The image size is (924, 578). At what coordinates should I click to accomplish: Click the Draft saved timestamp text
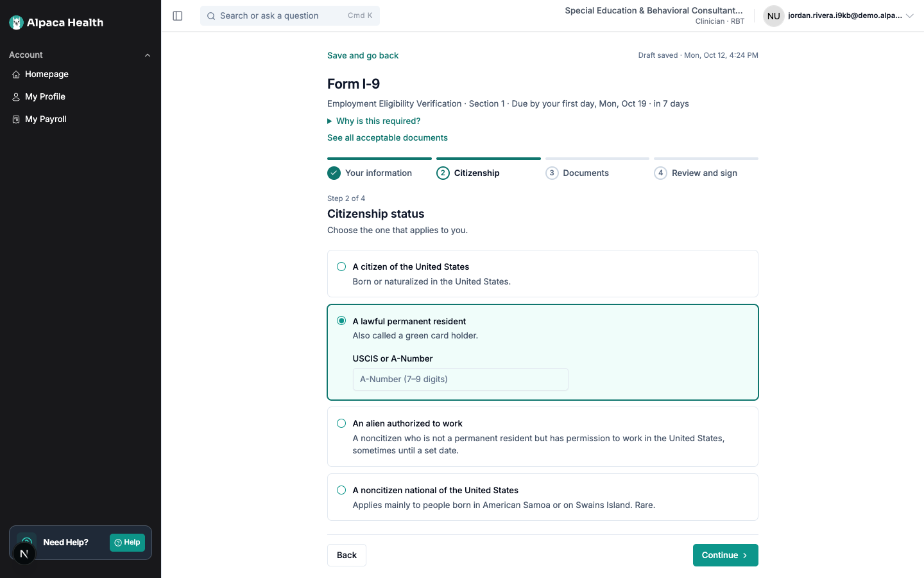698,55
